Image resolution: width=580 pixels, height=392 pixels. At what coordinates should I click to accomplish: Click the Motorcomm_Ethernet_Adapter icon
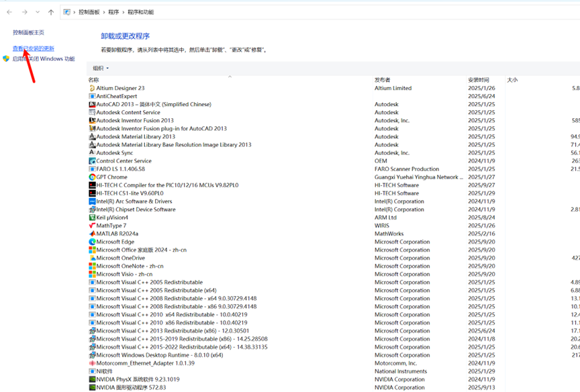[x=92, y=363]
